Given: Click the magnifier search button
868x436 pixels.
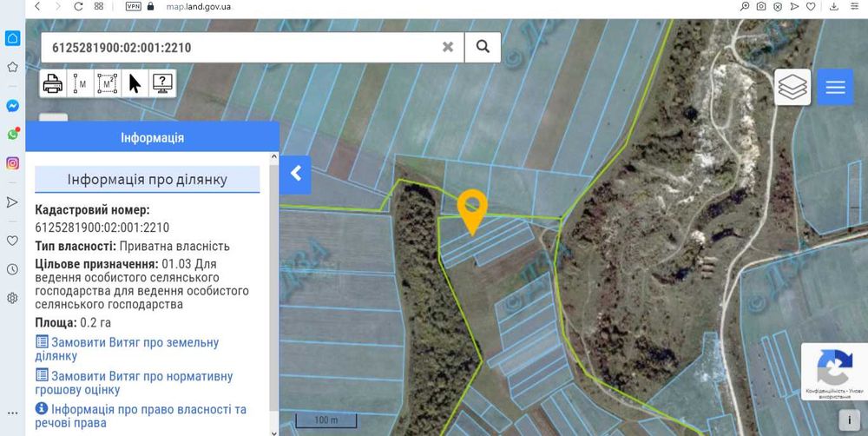Looking at the screenshot, I should pos(483,47).
